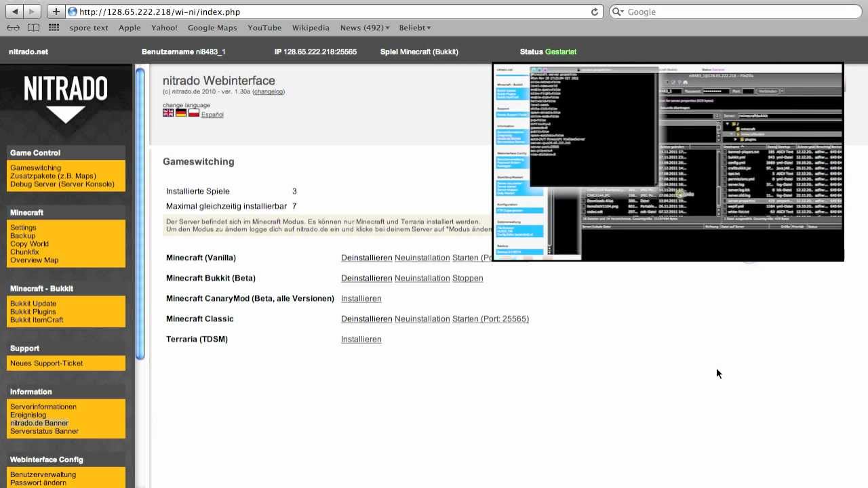Open Neues Support-Ticket
The image size is (868, 488).
47,363
